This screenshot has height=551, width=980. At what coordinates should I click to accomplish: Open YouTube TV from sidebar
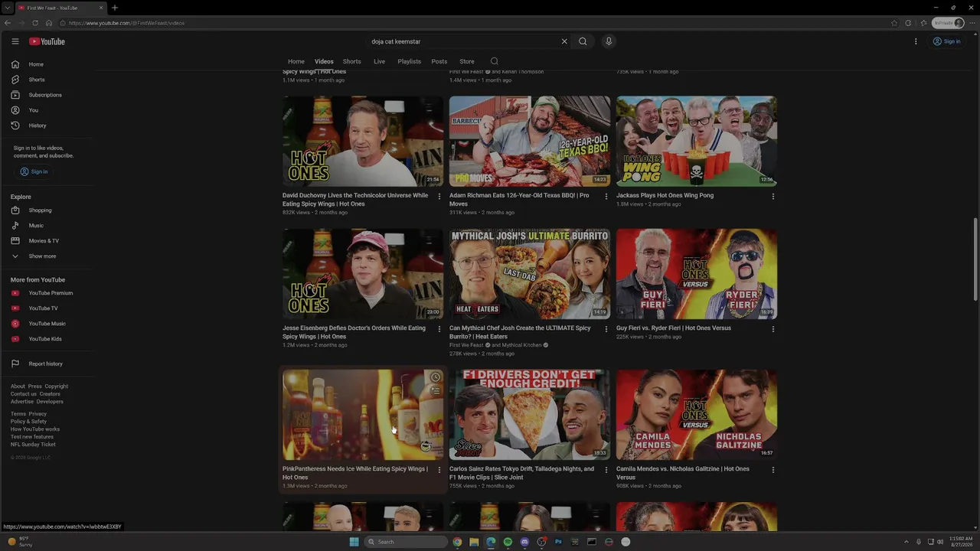tap(47, 308)
